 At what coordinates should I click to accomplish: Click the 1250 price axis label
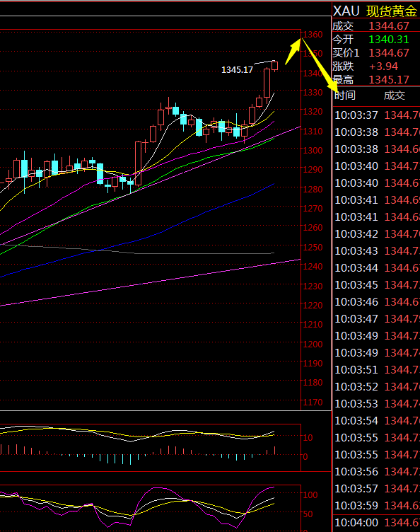click(x=313, y=247)
